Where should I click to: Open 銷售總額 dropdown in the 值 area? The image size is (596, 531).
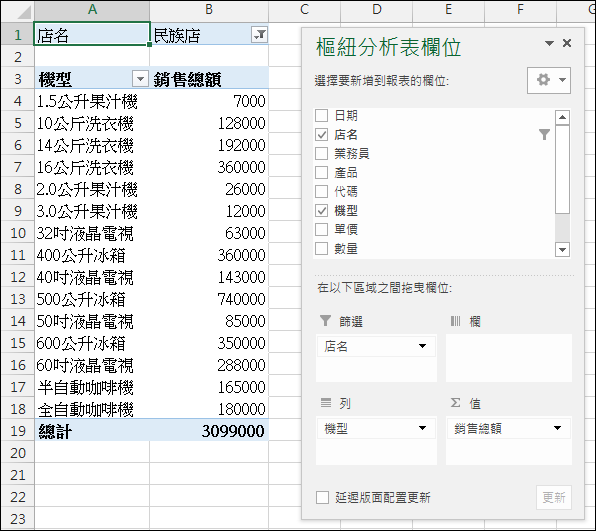click(557, 428)
